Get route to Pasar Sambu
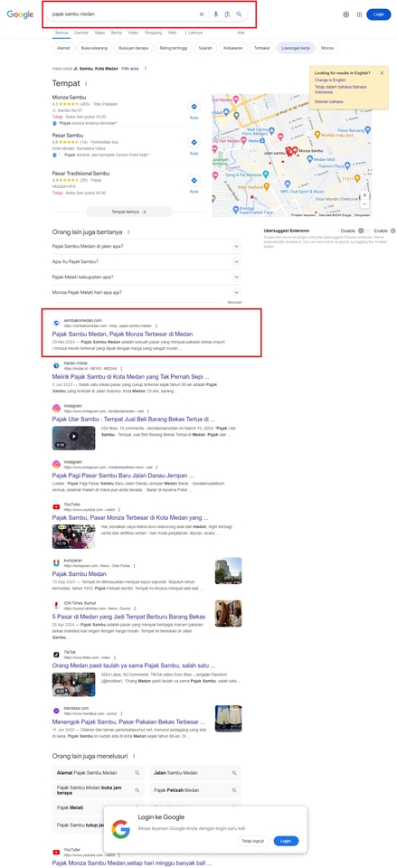Screen dimensions: 397x868 [194, 144]
